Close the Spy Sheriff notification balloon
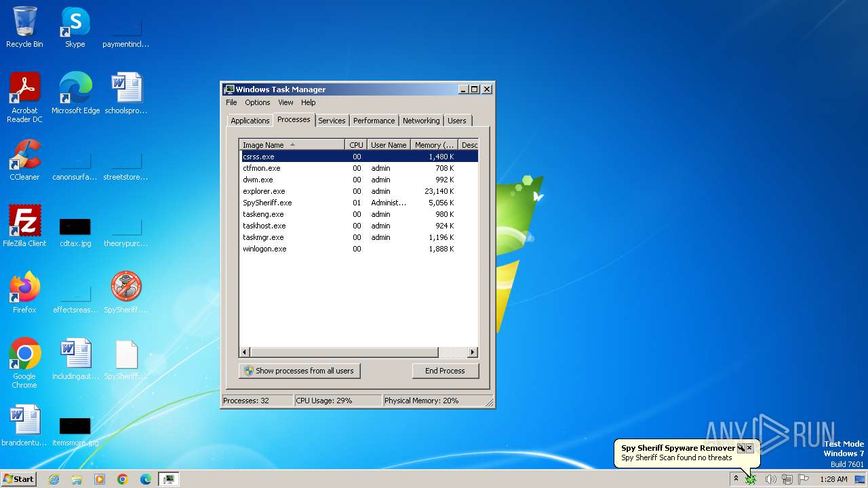The width and height of the screenshot is (868, 488). click(x=749, y=448)
